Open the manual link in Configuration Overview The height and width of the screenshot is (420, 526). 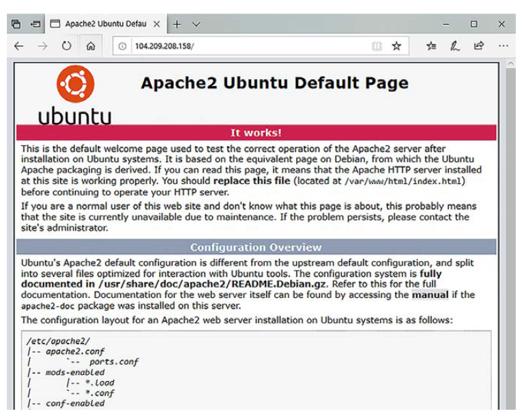(430, 295)
